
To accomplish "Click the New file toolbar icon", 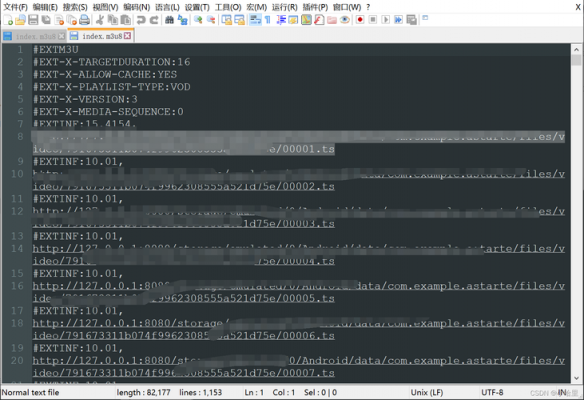I will point(8,20).
